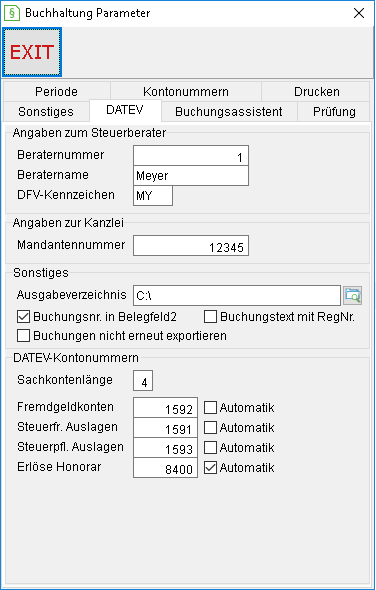This screenshot has width=376, height=590.
Task: Check Buchungen nicht erneut exportieren
Action: click(23, 336)
